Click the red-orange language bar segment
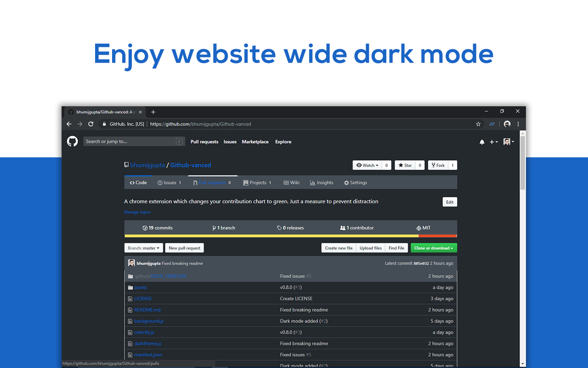Image resolution: width=588 pixels, height=368 pixels. pyautogui.click(x=438, y=236)
